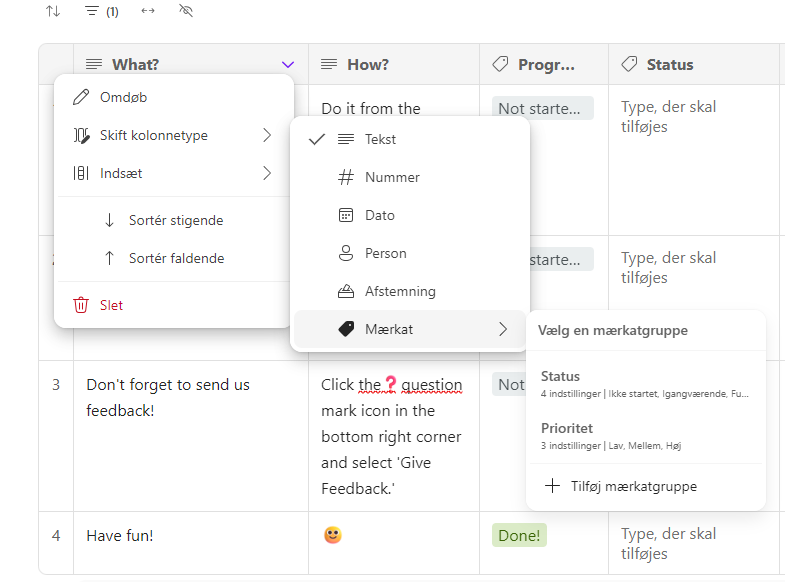Click the text icon in How? header
The image size is (785, 582).
coord(329,64)
